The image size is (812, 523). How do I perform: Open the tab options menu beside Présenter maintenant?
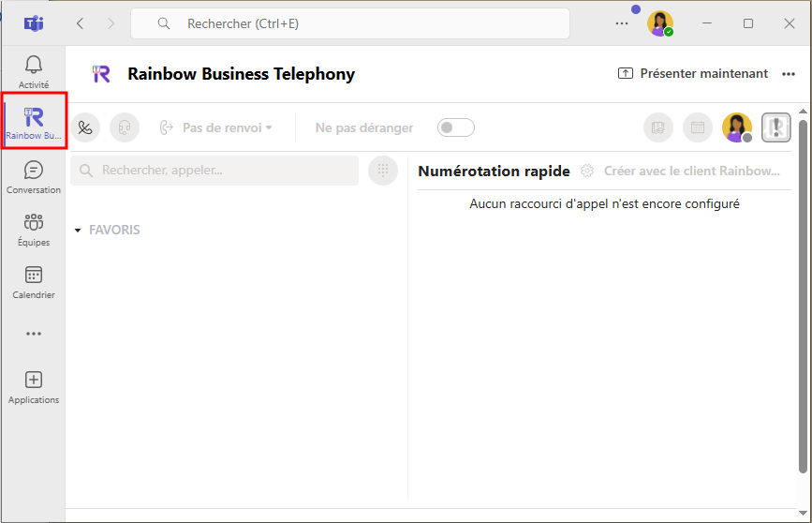pos(788,74)
